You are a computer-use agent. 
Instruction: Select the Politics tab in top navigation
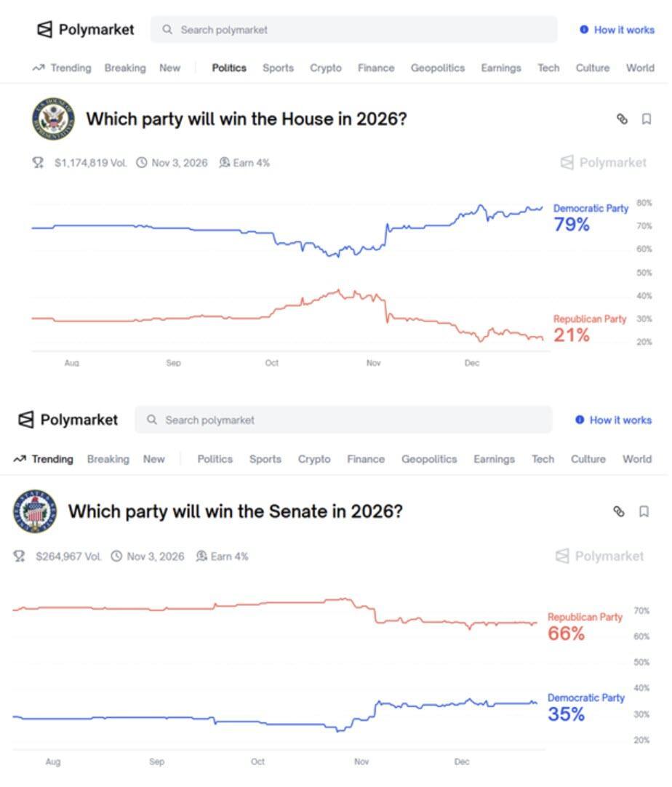(229, 68)
